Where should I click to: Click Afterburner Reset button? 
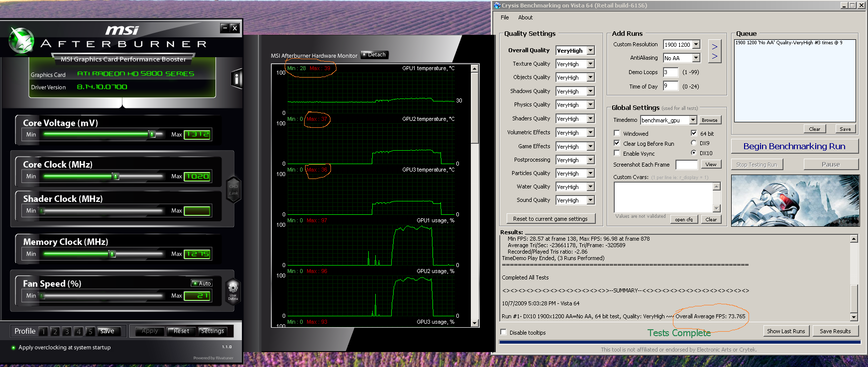(x=181, y=331)
